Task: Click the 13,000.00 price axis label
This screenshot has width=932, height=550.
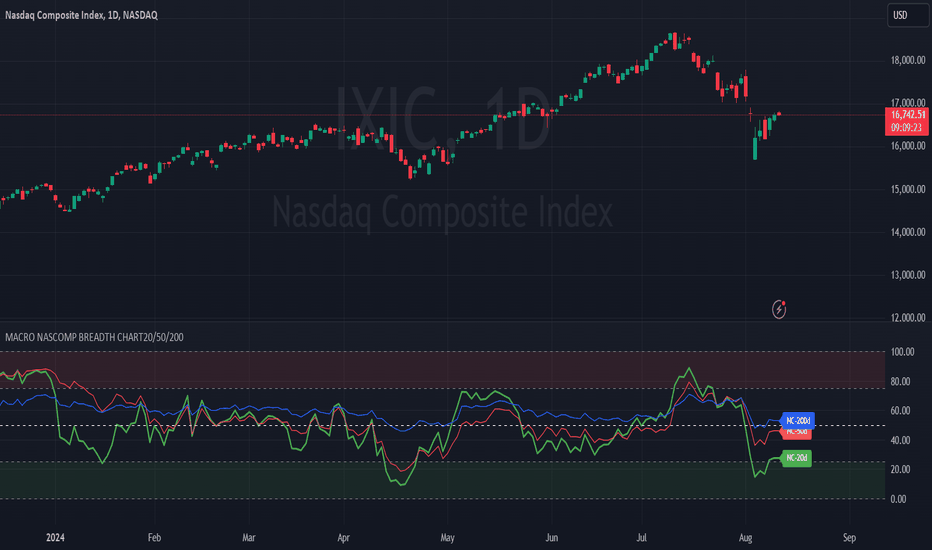Action: pos(908,275)
